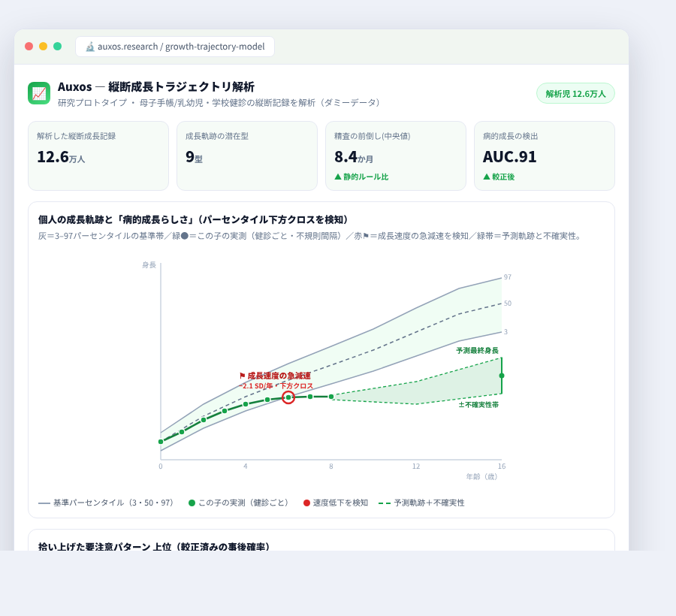Click the 縦断成長トラジェクトリ解析 page title

tap(181, 87)
